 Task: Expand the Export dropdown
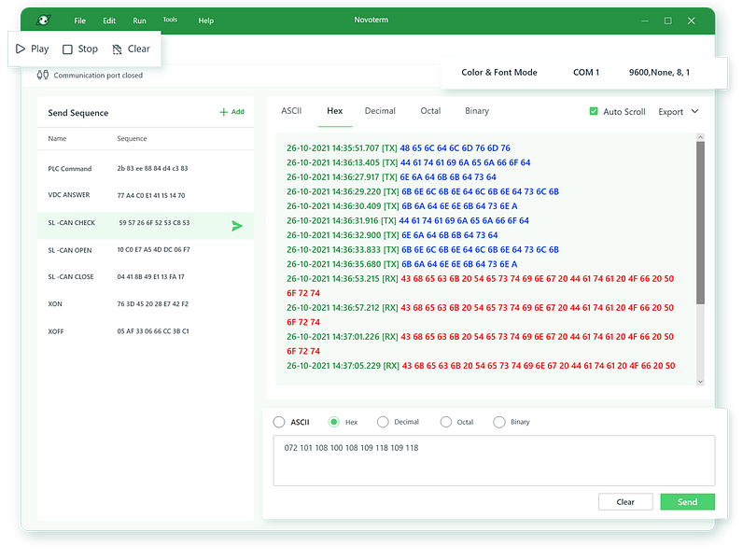click(x=678, y=112)
